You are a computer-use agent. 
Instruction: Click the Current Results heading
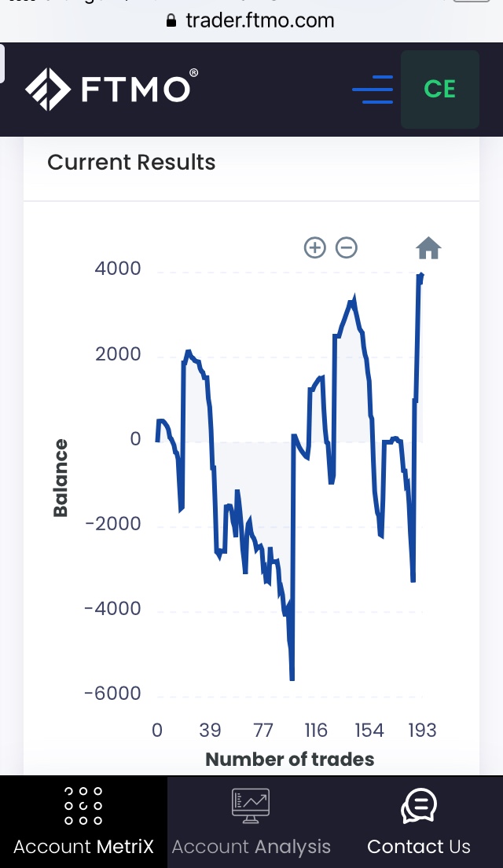coord(131,163)
